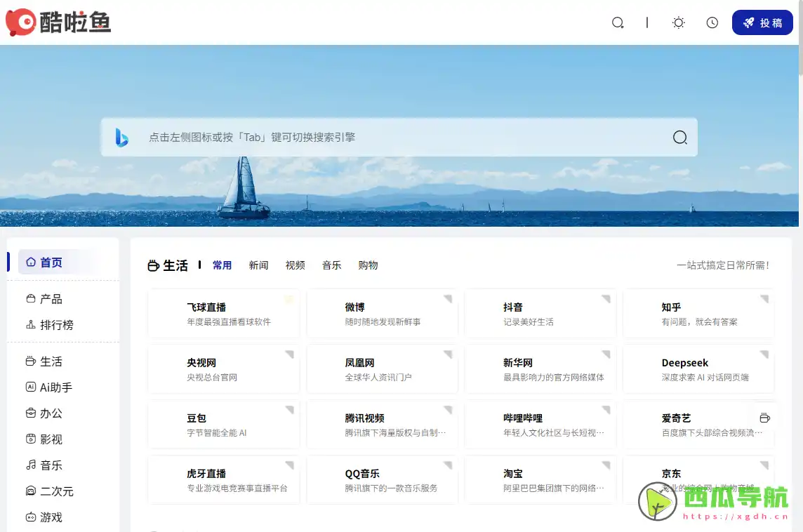Open the 飞球直播 card
This screenshot has width=803, height=532.
(224, 314)
